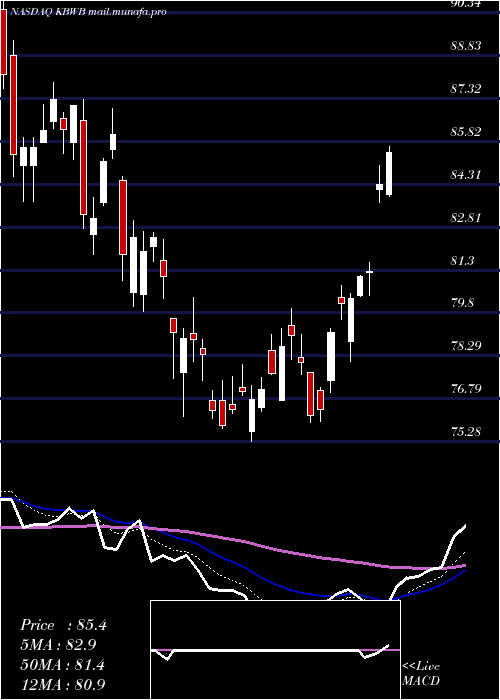Click the last white candlestick near 85
Screen dimensions: 500x700
click(389, 174)
